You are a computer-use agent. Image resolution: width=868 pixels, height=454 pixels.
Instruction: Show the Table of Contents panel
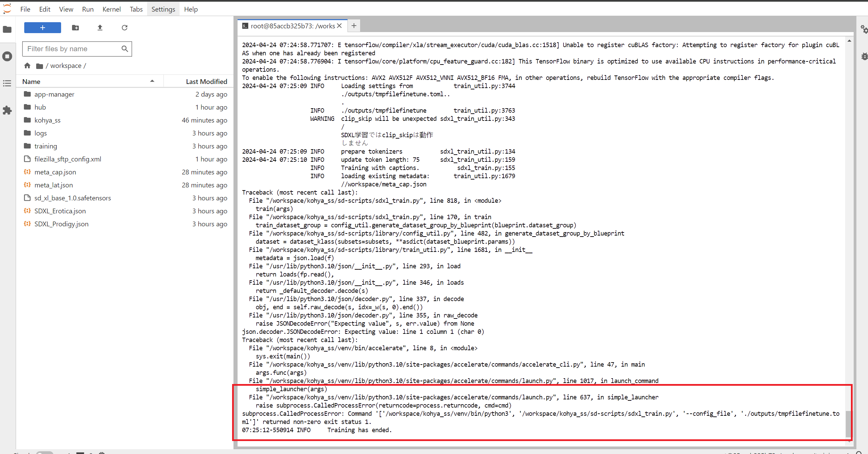(7, 83)
